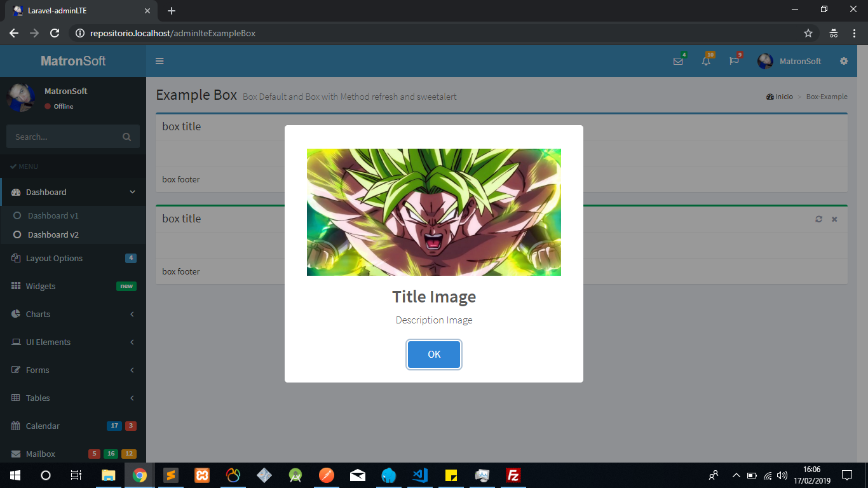
Task: Open the messages envelope icon in the header
Action: (x=678, y=61)
